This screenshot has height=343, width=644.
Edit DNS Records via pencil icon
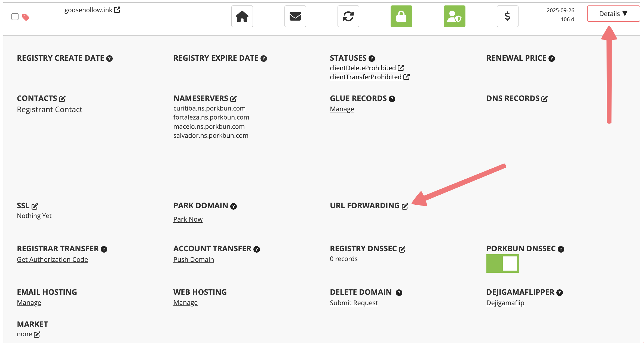point(545,99)
